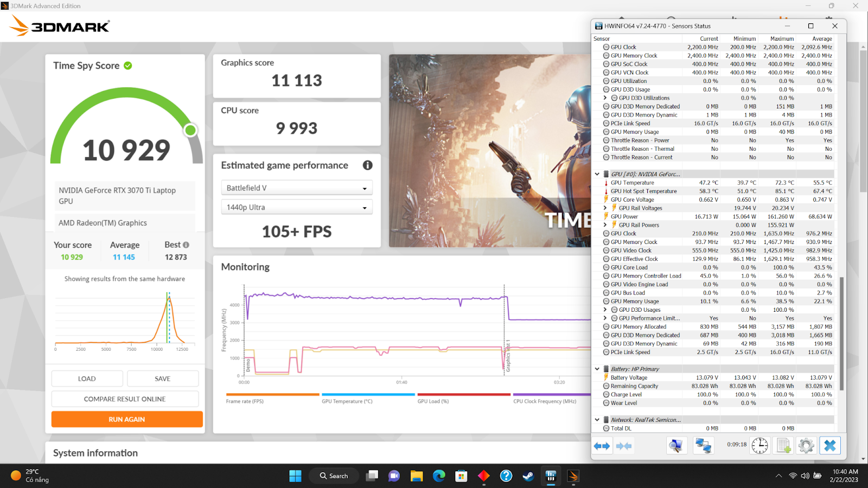This screenshot has height=488, width=868.
Task: Expand GPU D3D Utilizations row
Action: tap(605, 98)
